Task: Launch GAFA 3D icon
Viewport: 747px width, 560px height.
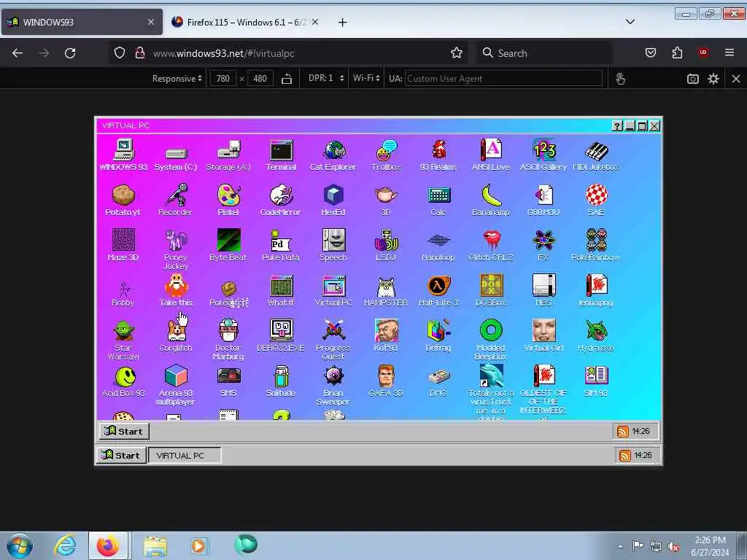Action: [386, 381]
